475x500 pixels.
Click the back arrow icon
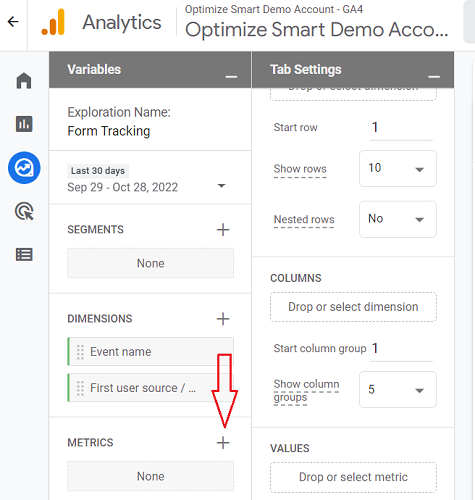(x=13, y=22)
